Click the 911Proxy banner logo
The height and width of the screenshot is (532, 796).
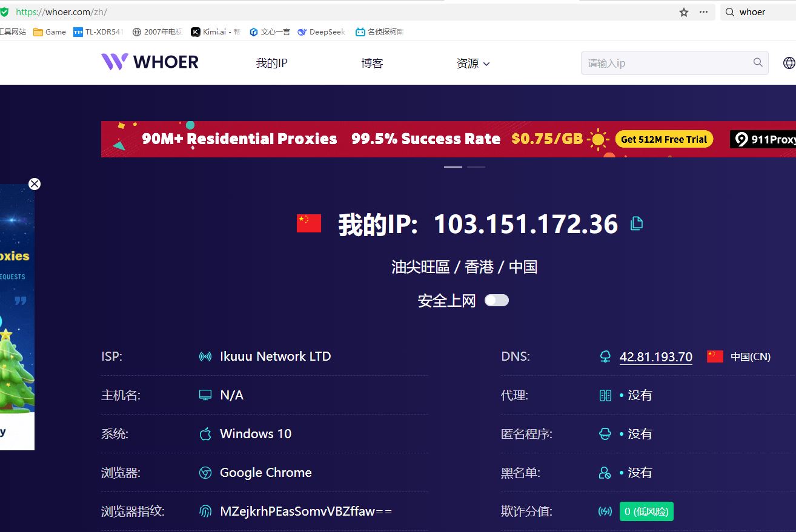click(763, 139)
